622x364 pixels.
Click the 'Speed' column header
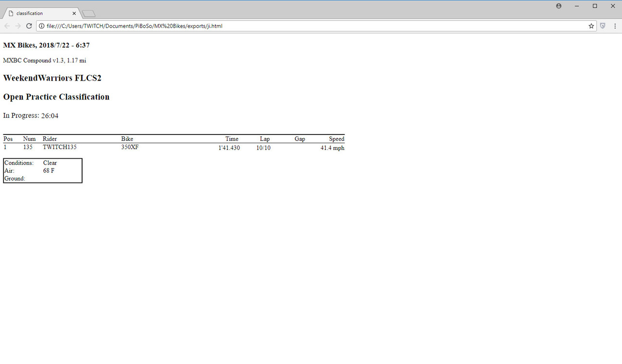click(336, 139)
